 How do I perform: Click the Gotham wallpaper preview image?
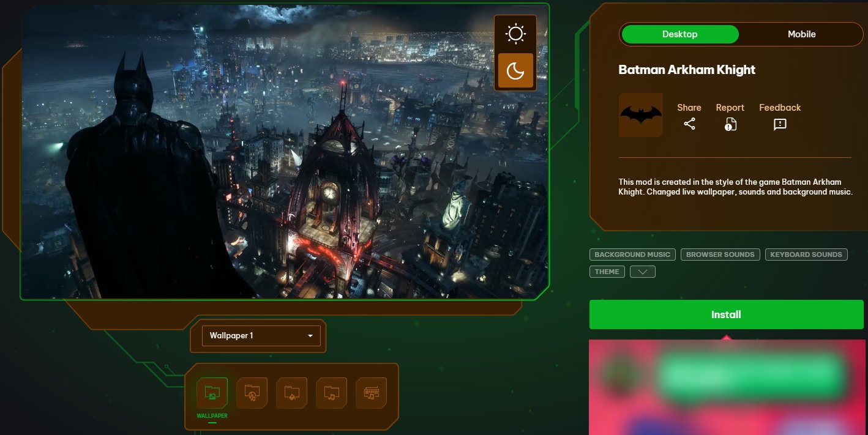click(x=285, y=152)
